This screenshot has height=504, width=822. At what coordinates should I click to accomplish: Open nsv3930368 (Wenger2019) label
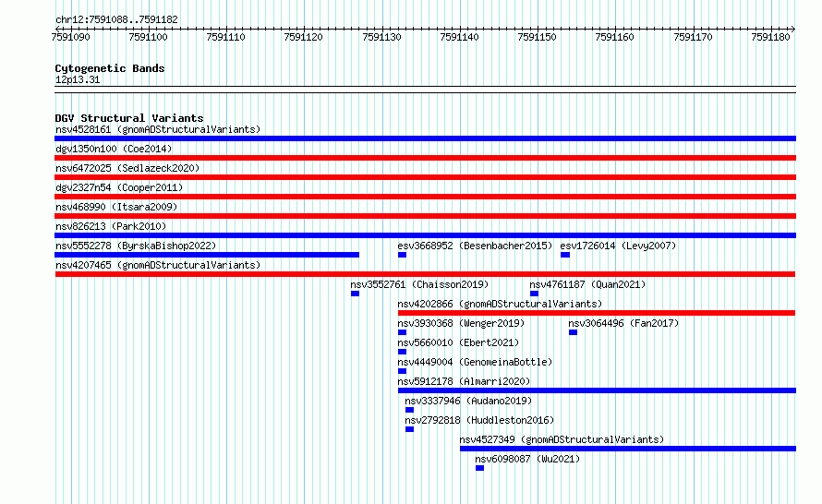pyautogui.click(x=461, y=323)
